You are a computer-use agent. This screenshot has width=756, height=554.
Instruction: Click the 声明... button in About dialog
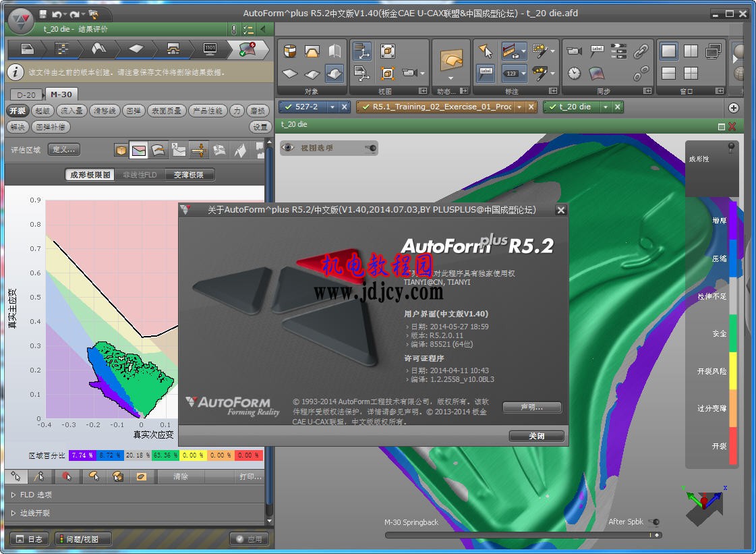click(x=532, y=408)
